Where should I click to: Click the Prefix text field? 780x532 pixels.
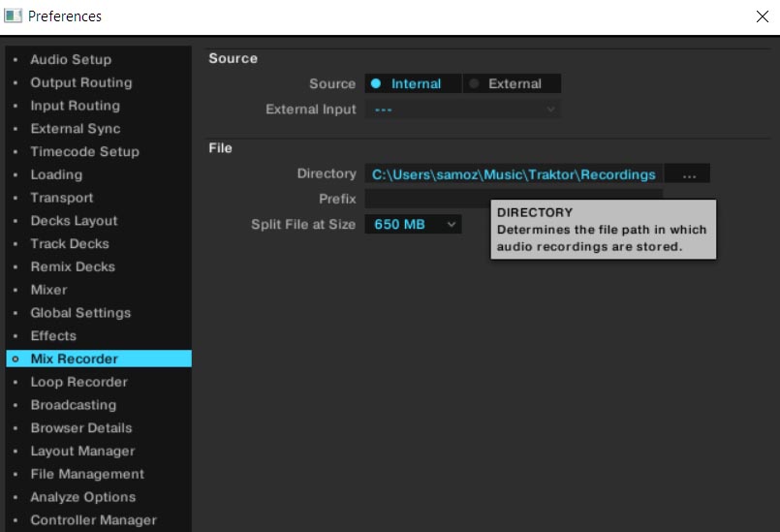426,199
